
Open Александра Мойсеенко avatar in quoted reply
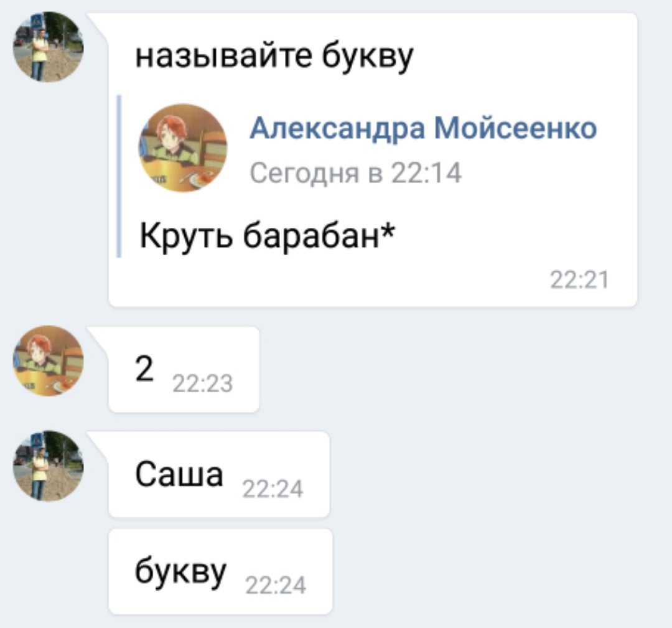click(x=183, y=148)
